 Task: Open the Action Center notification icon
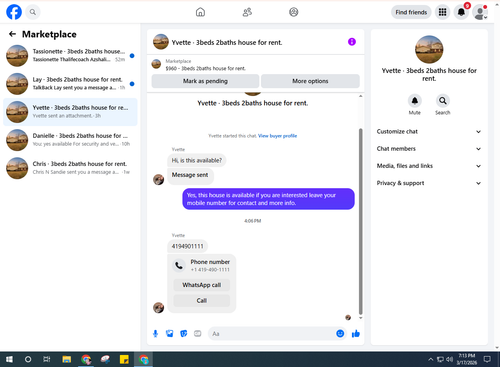[487, 359]
